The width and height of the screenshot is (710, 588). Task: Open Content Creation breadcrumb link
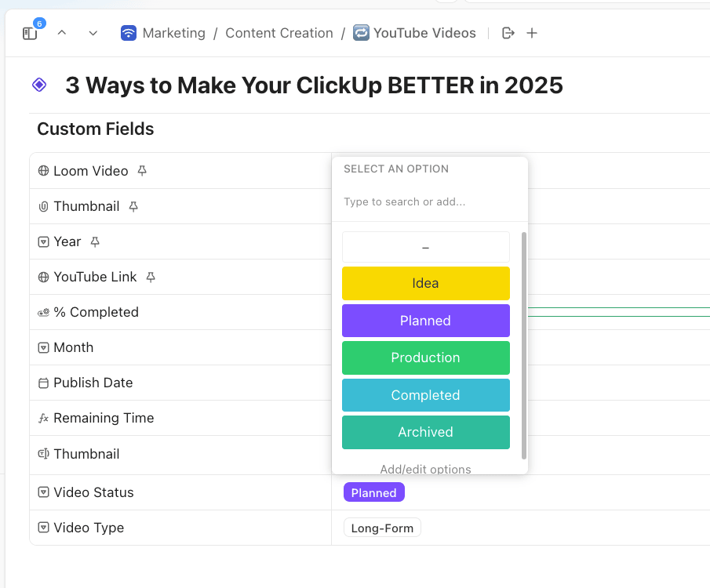[279, 33]
